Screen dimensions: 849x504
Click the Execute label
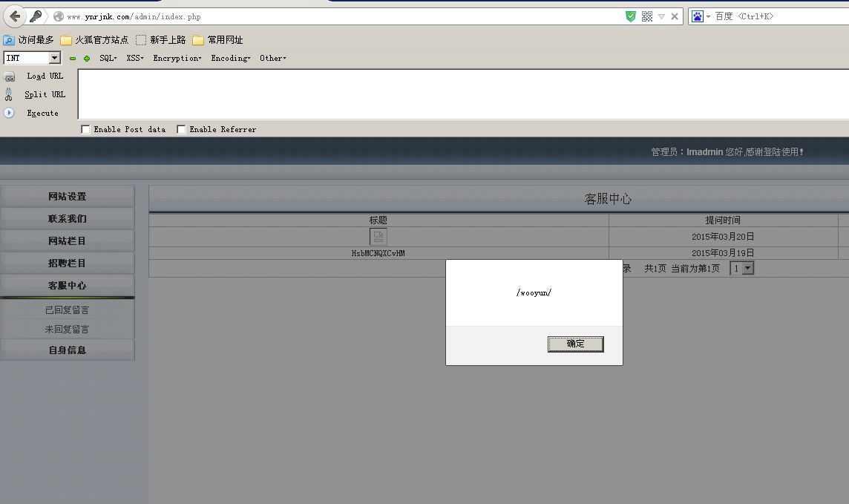[x=43, y=113]
